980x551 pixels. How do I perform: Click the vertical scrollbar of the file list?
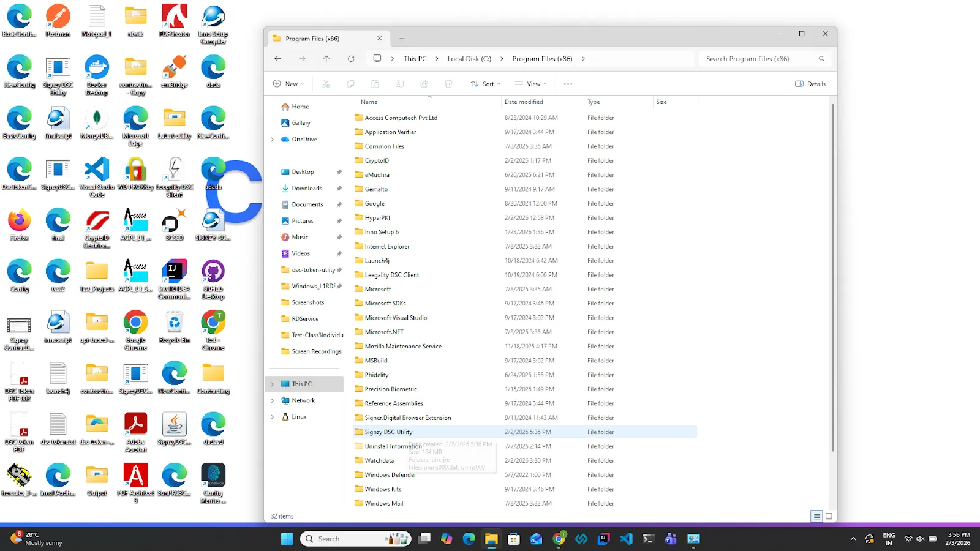coord(833,279)
